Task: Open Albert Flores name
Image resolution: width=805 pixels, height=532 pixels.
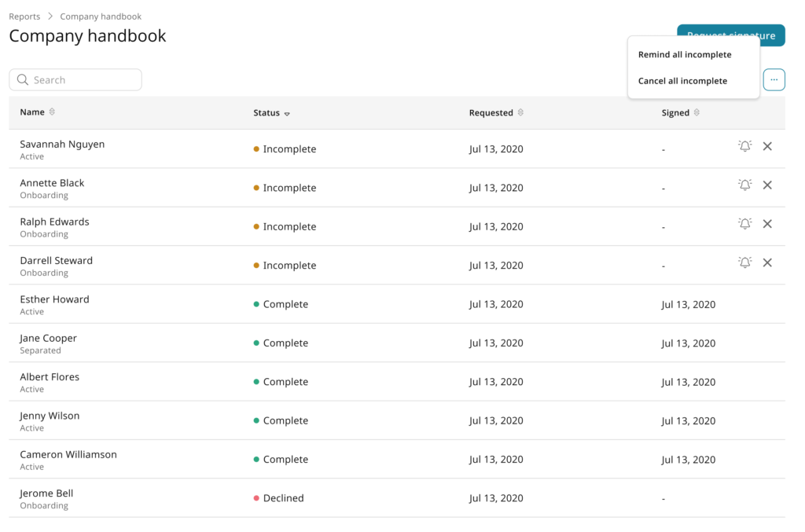Action: (50, 376)
